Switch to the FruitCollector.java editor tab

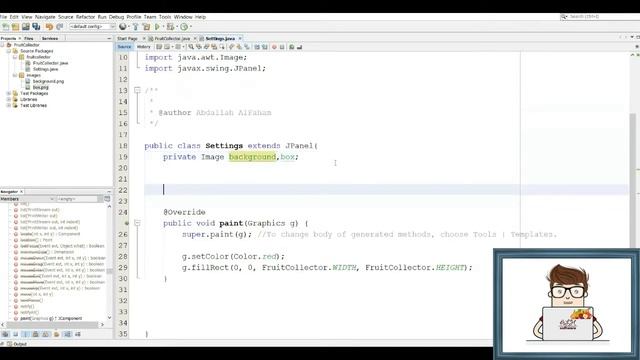[172, 38]
